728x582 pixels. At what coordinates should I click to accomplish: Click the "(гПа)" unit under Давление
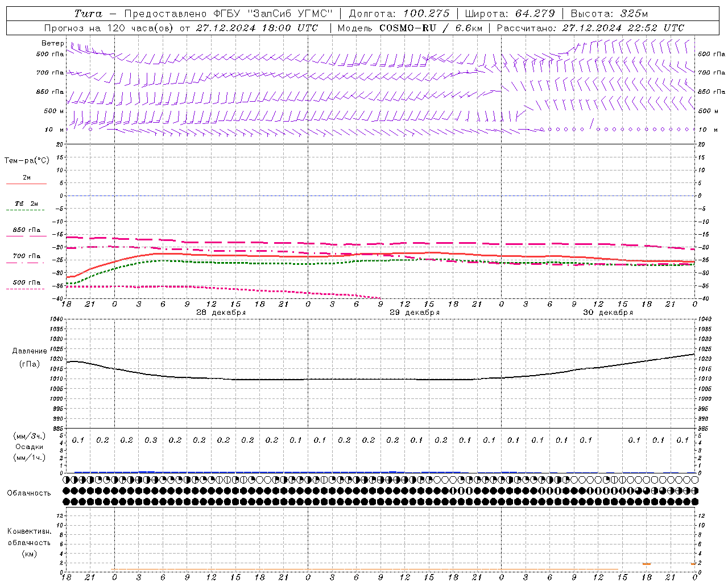pos(30,364)
